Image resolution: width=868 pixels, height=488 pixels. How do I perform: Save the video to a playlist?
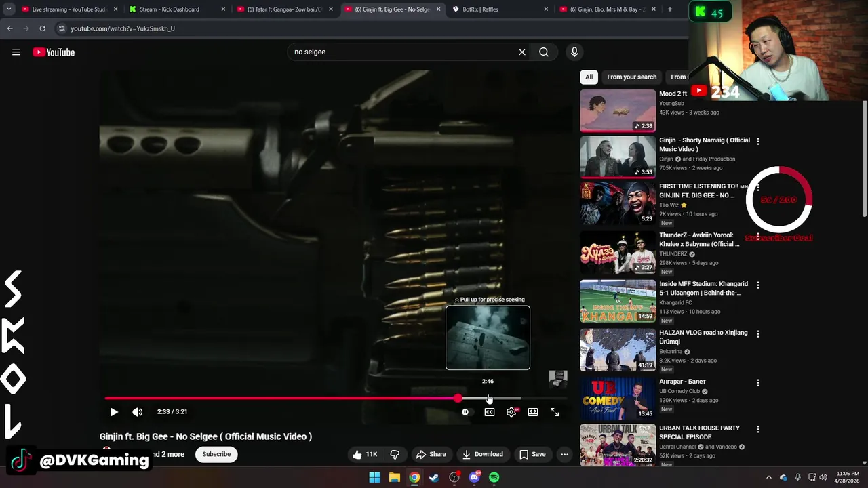(532, 454)
